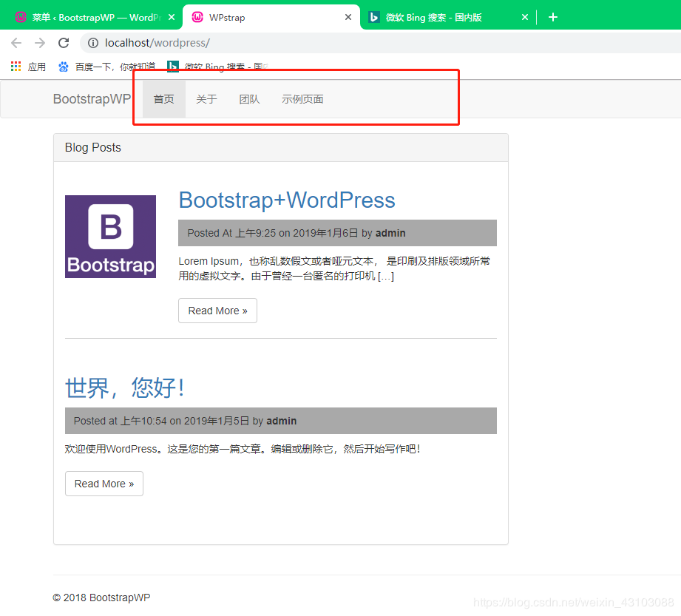681x616 pixels.
Task: Close the WPstrap tab
Action: [348, 17]
